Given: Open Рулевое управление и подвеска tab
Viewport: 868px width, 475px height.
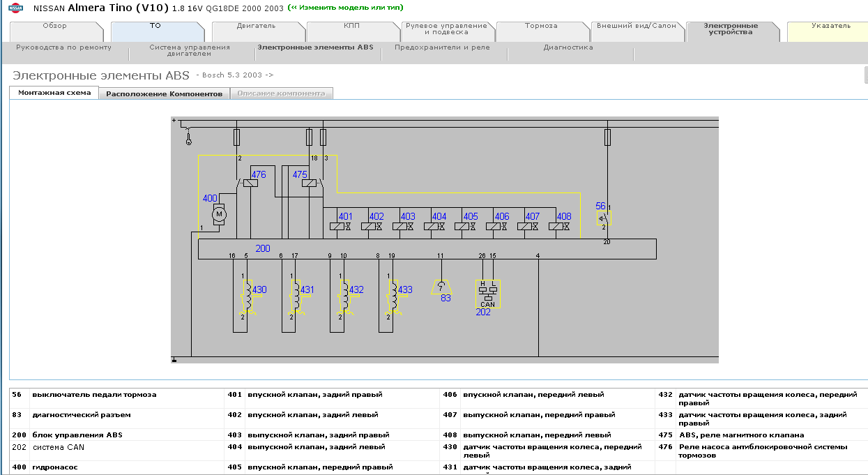Looking at the screenshot, I should click(x=447, y=31).
